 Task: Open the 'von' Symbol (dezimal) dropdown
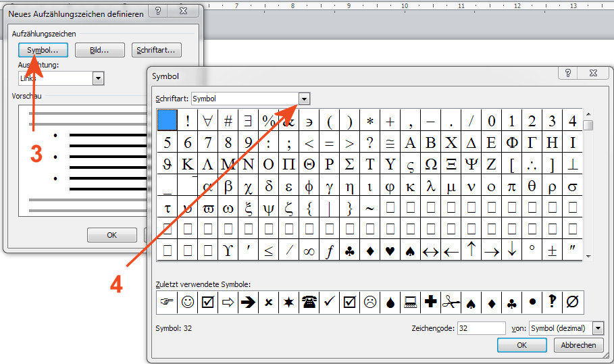(598, 328)
